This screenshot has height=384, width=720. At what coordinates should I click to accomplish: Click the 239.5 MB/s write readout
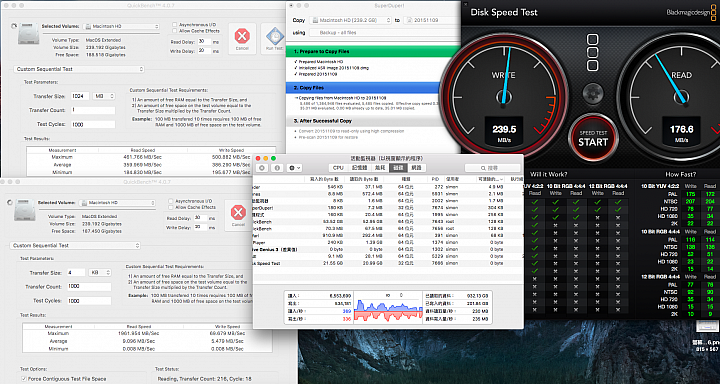point(504,133)
